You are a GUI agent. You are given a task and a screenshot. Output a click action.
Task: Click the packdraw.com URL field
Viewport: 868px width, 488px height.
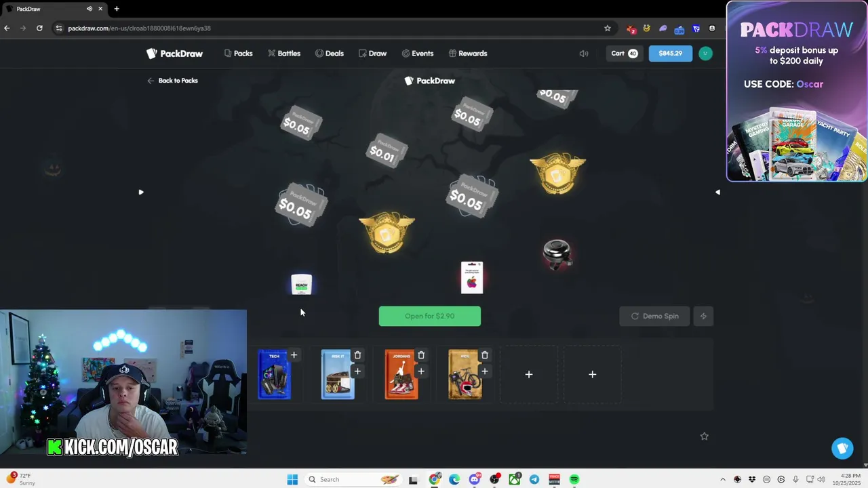[x=332, y=28]
